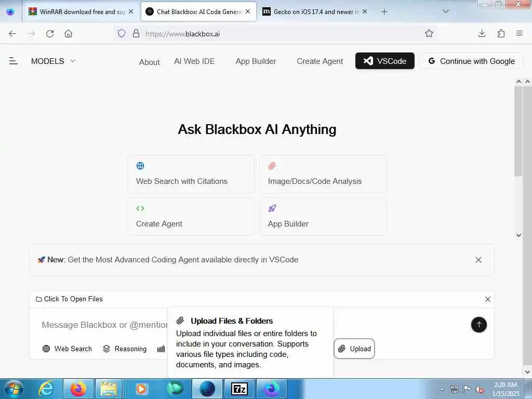Choose the Web Search with Citations card
Screen dimensions: 532x399
click(191, 174)
